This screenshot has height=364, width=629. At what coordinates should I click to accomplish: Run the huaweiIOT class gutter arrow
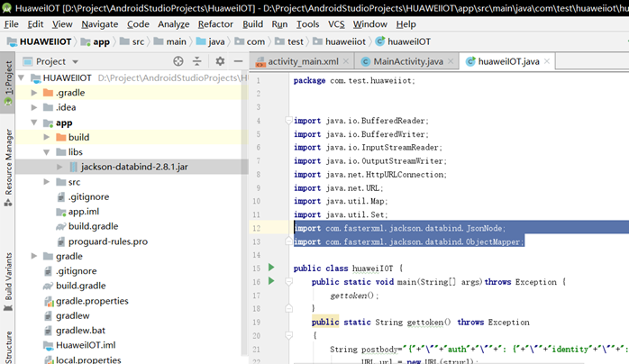click(271, 268)
